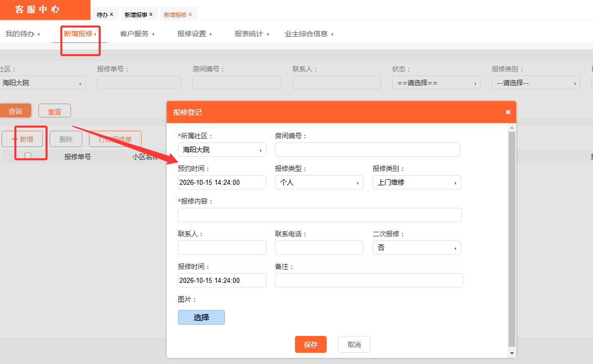Focus the 报修单号 search filter field
593x364 pixels.
(139, 82)
